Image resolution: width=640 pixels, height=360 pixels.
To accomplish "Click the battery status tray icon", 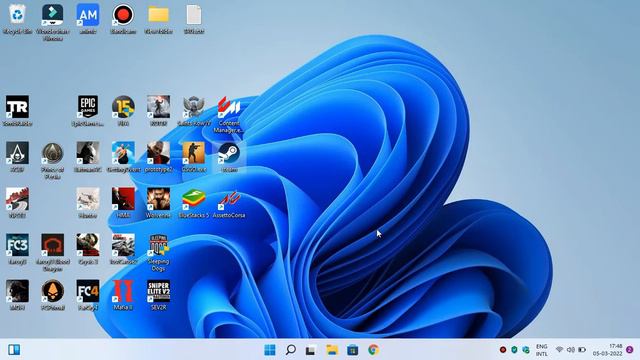I will (x=582, y=350).
